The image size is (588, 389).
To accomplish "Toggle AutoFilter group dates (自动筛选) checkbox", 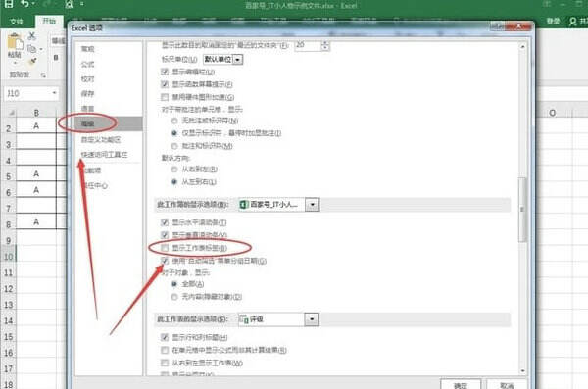I will tap(165, 261).
